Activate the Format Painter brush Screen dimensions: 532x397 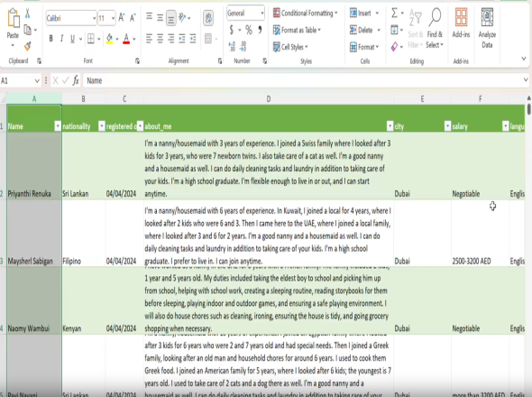click(27, 46)
